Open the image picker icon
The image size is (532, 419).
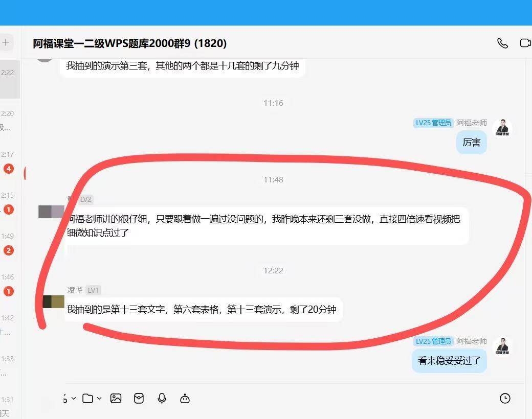116,399
